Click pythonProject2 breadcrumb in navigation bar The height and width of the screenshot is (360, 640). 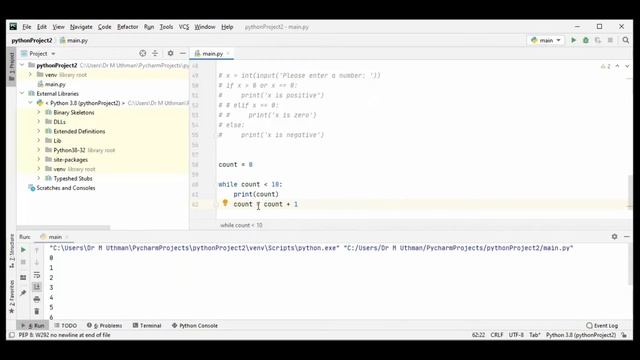pos(32,40)
